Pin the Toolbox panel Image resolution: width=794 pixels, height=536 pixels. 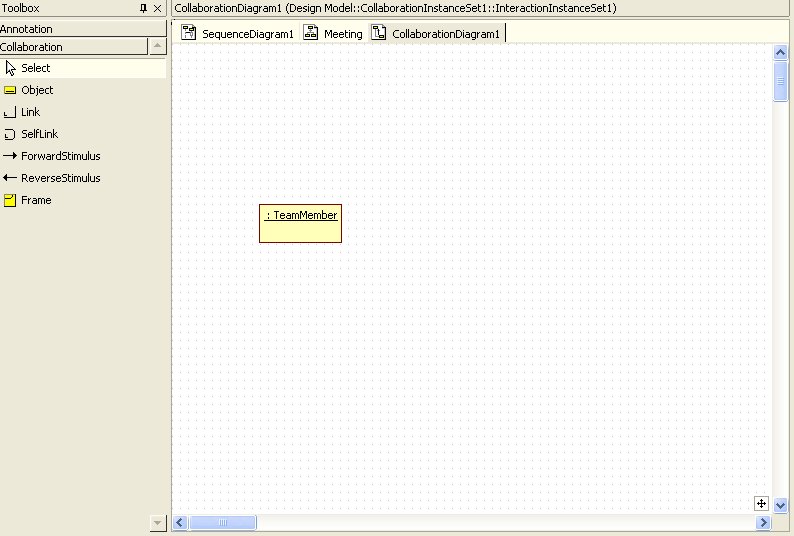point(143,8)
